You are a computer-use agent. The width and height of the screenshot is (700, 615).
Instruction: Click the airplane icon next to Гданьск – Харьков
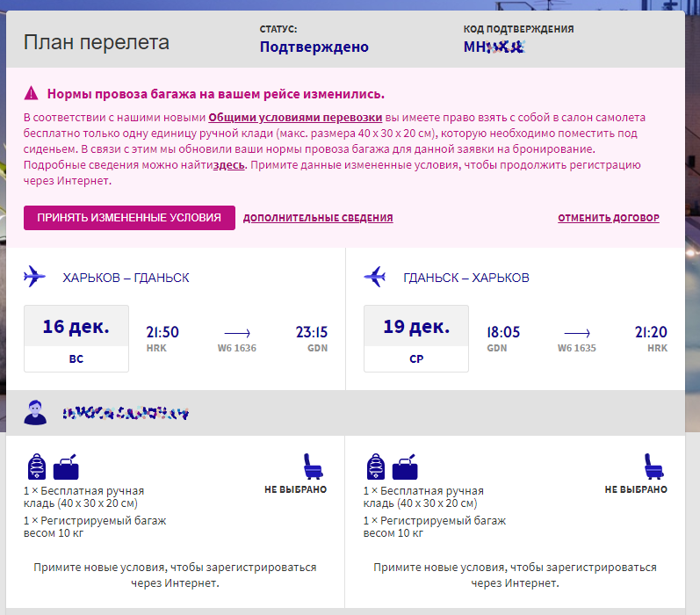pyautogui.click(x=375, y=277)
